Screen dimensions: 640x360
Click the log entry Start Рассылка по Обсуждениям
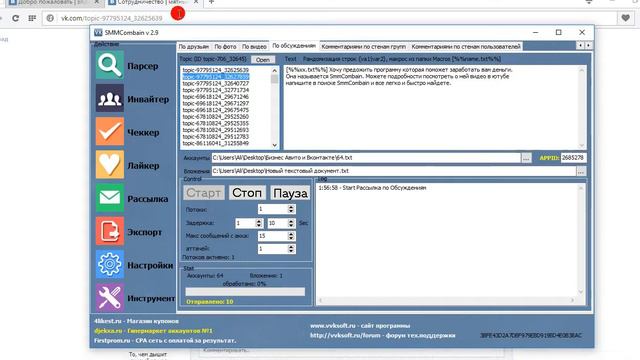pyautogui.click(x=372, y=188)
